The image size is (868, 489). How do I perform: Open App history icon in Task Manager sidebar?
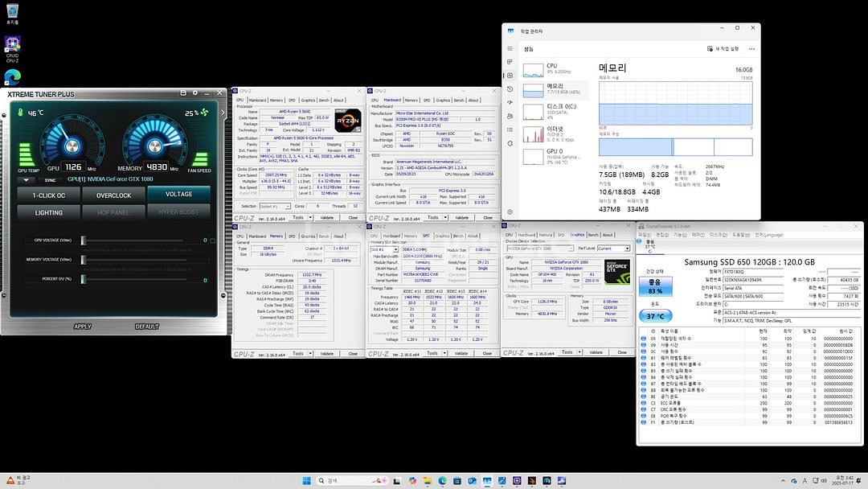point(510,89)
